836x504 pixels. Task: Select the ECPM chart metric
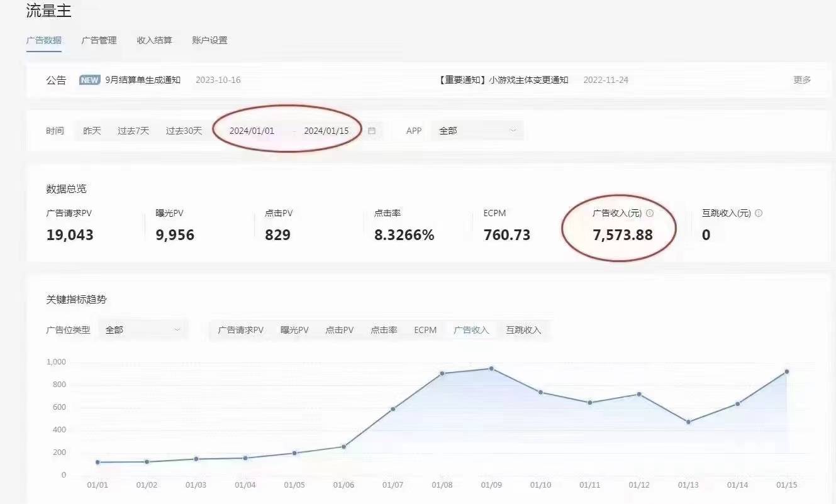[x=425, y=329]
